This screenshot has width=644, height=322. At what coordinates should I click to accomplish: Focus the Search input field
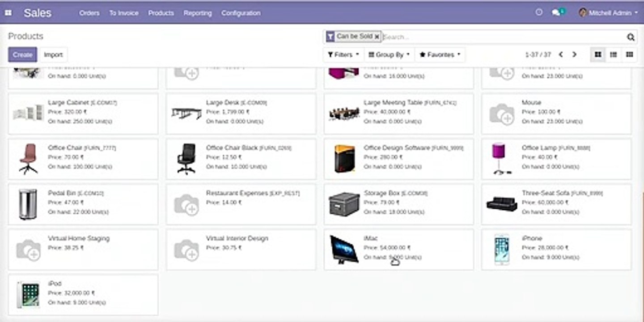[503, 37]
